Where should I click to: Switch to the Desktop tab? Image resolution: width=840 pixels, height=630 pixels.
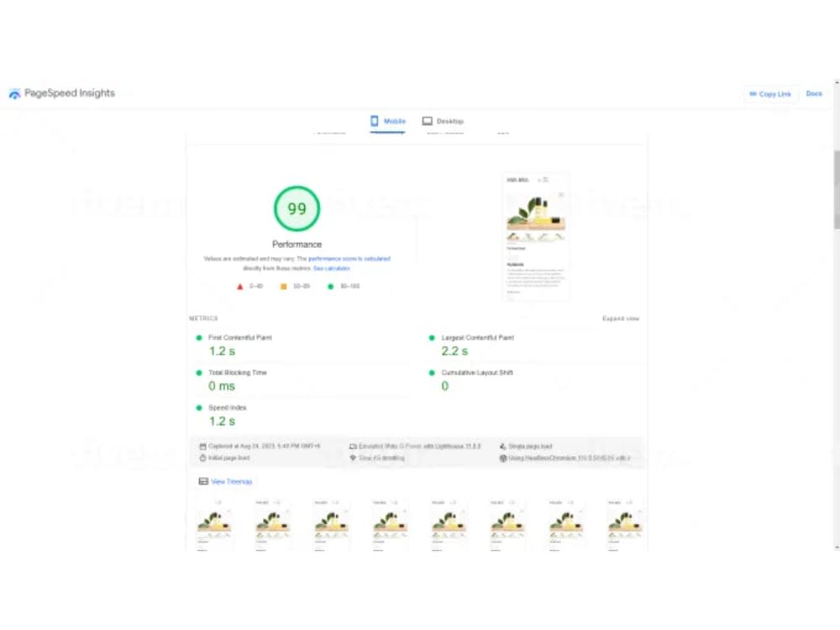tap(443, 120)
